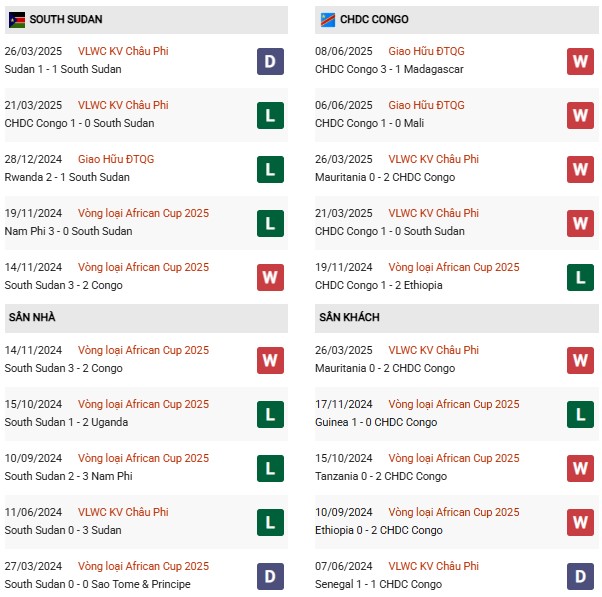This screenshot has height=597, width=602.
Task: Click the Nam Phi 3 - 0 South Sudan result
Action: 68,231
